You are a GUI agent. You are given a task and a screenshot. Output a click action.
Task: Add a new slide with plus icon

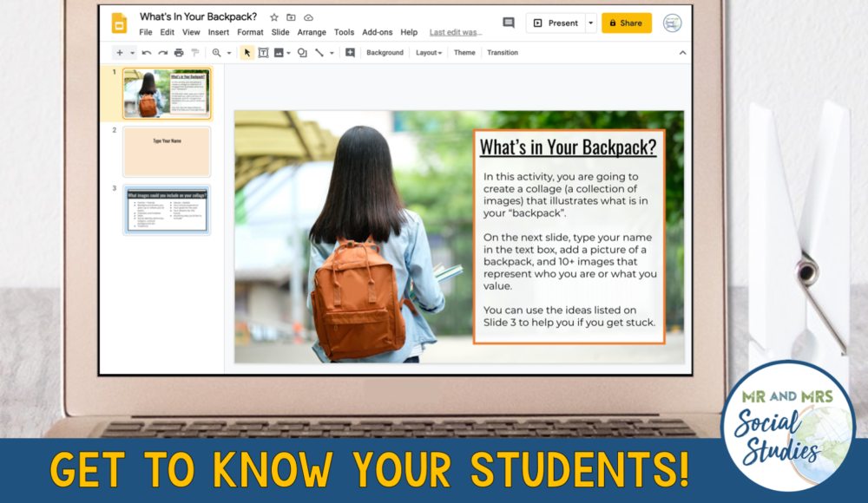click(120, 53)
